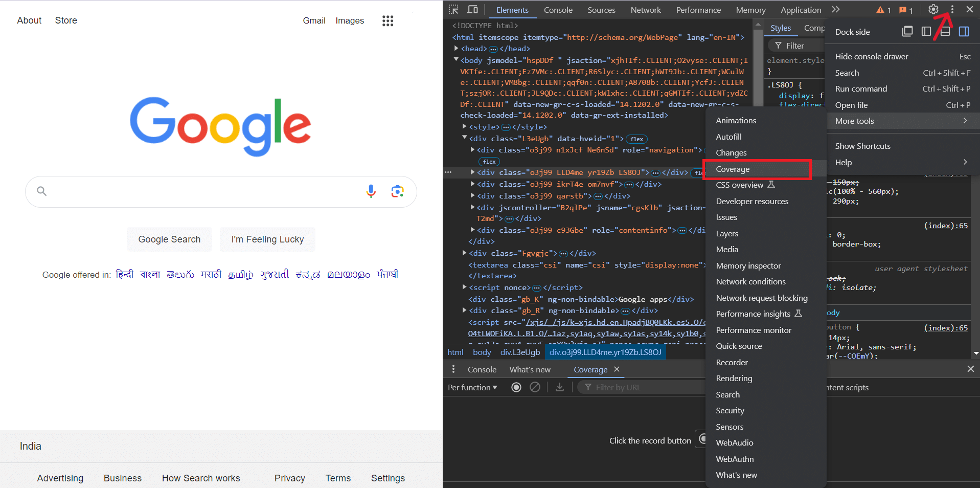Open the Styles sub-tab
Viewport: 980px width, 488px height.
pos(781,28)
